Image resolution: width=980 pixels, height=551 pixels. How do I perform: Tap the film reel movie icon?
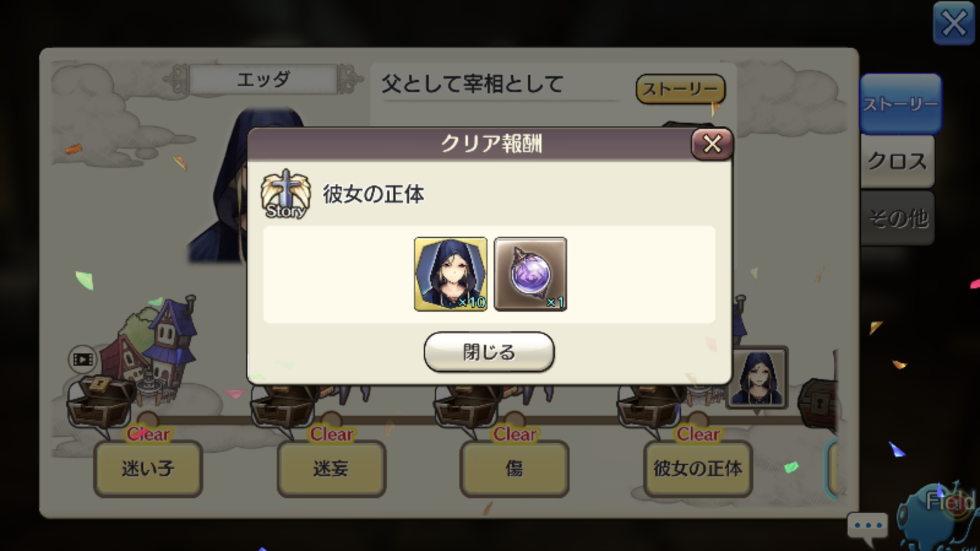click(83, 359)
